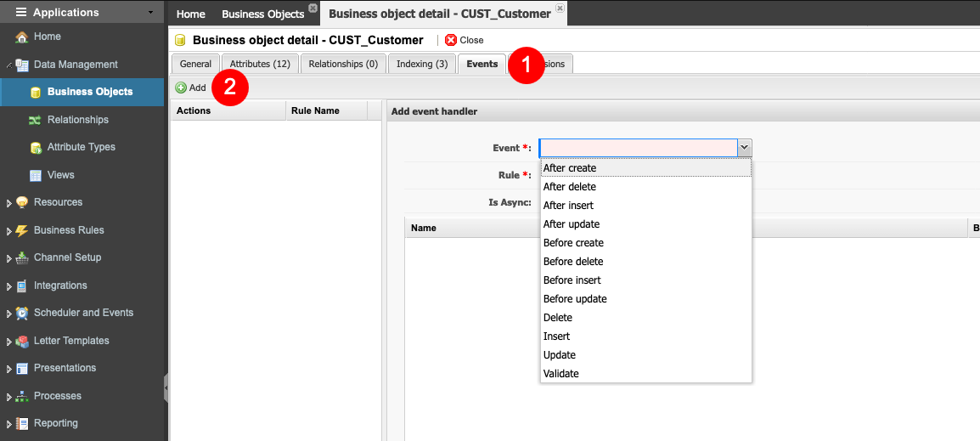Pick 'Before delete' event option
980x441 pixels.
tap(573, 262)
